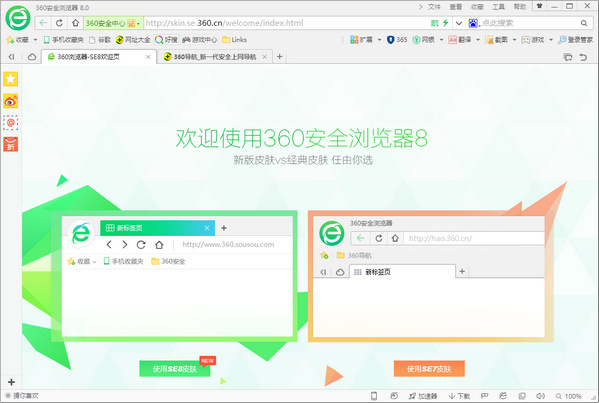This screenshot has width=599, height=403.
Task: Toggle the speed mode lightning icon
Action: (445, 23)
